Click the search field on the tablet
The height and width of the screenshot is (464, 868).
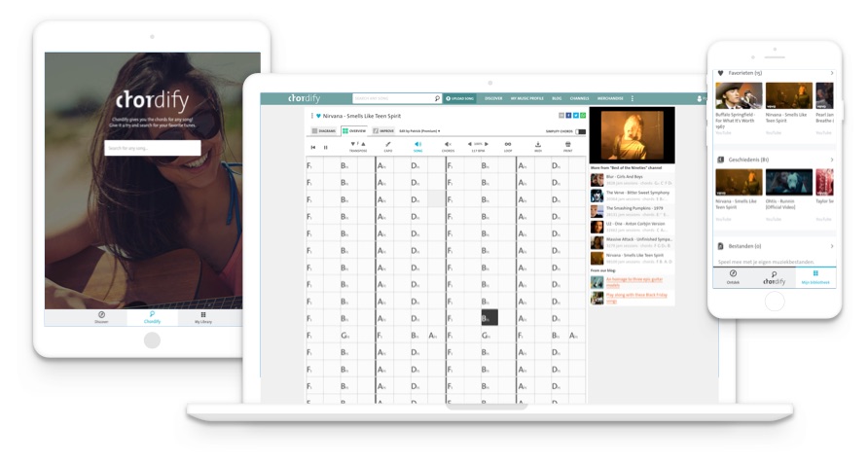tap(152, 148)
